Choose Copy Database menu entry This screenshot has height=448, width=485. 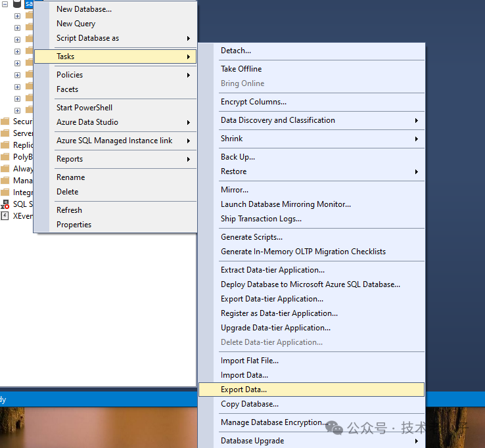pos(250,404)
